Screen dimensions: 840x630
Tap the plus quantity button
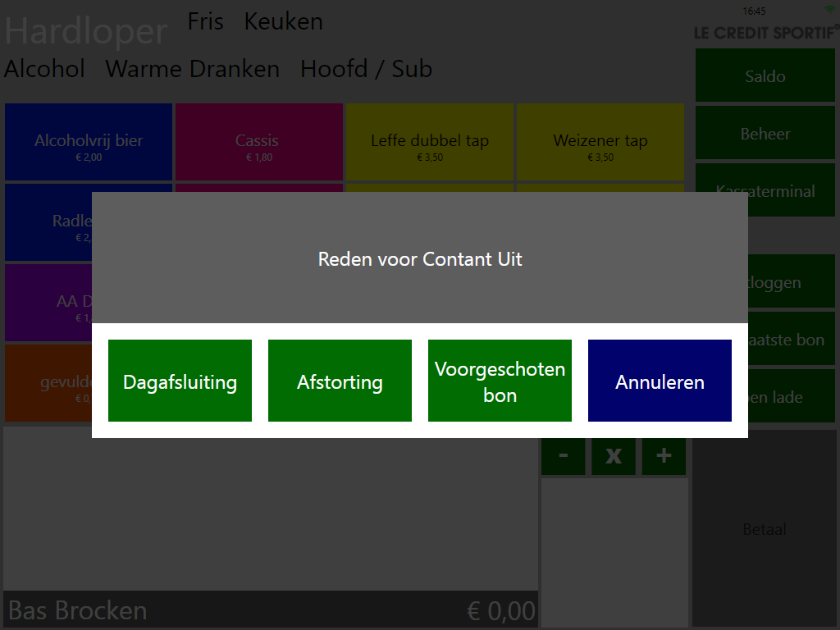click(664, 456)
